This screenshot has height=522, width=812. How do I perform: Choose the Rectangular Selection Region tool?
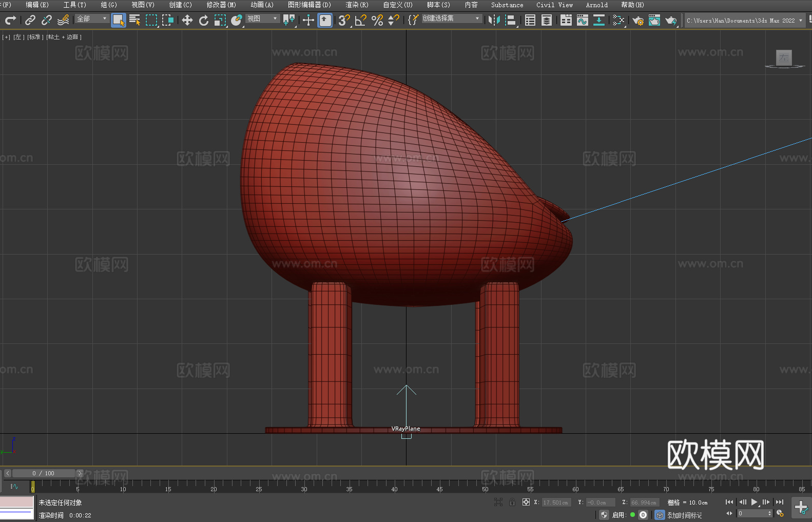(x=151, y=20)
